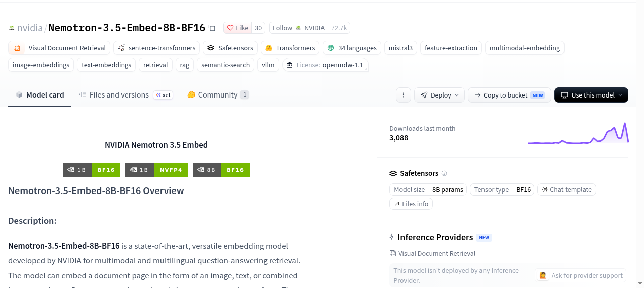Image resolution: width=644 pixels, height=288 pixels.
Task: Open the 1B NVFP4 model badge
Action: [x=156, y=170]
